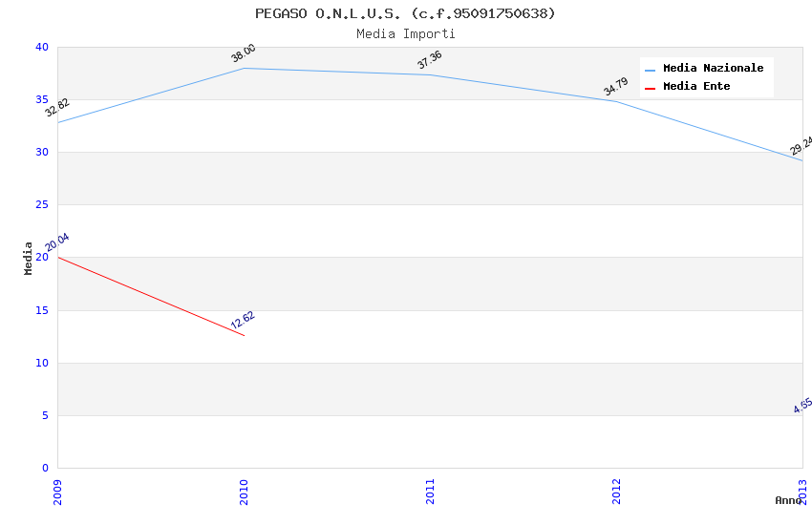Image resolution: width=812 pixels, height=525 pixels.
Task: Click the 34.79 national data point label
Action: [616, 87]
